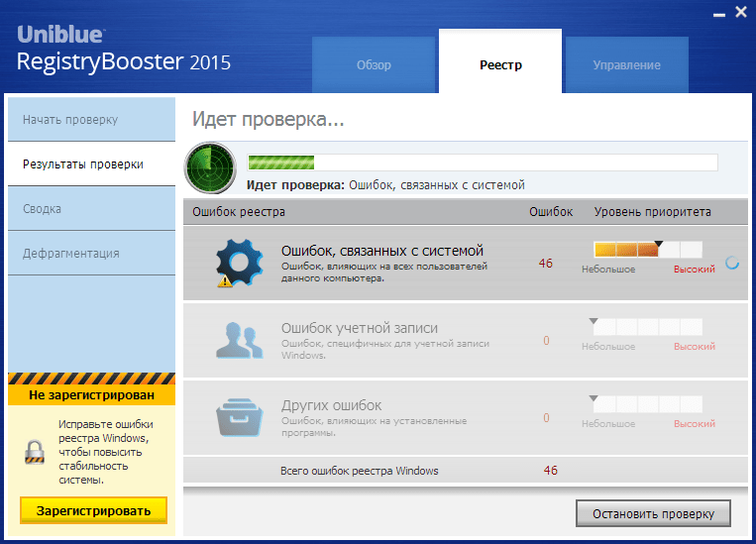Click the spinning loader next to Высокий
This screenshot has width=756, height=544.
[x=732, y=263]
